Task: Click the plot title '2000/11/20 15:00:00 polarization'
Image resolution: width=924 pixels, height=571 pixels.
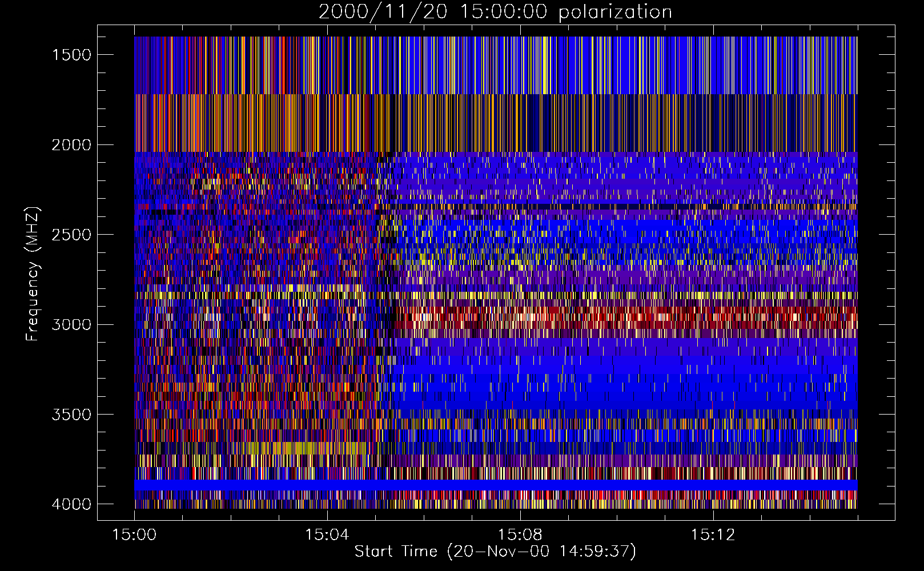Action: [495, 11]
